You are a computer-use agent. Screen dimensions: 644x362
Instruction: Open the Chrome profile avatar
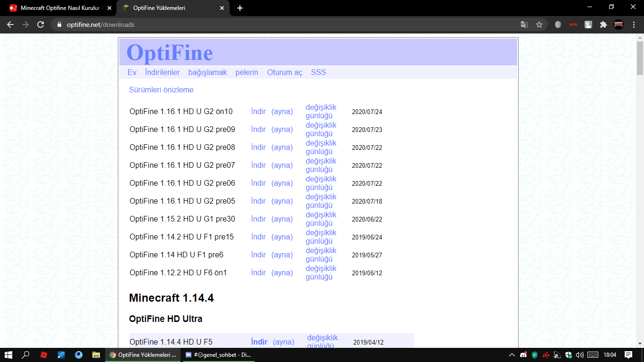pyautogui.click(x=619, y=25)
